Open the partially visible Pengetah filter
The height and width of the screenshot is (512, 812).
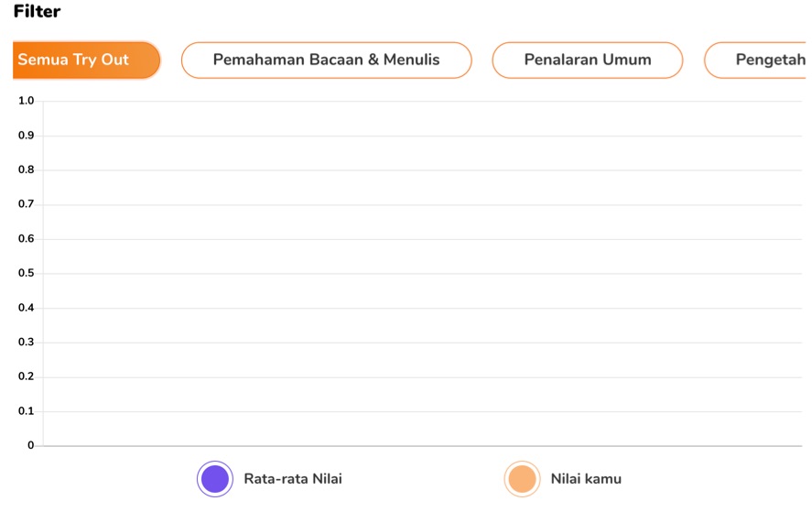pyautogui.click(x=758, y=60)
